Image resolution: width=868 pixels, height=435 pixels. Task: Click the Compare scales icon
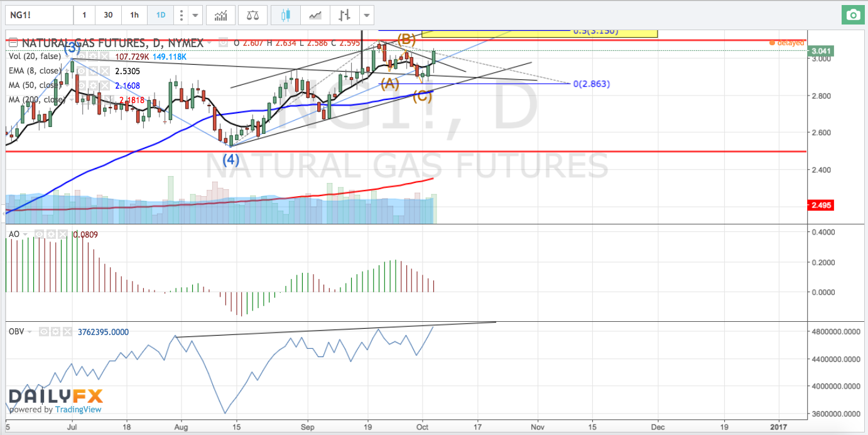pyautogui.click(x=252, y=14)
